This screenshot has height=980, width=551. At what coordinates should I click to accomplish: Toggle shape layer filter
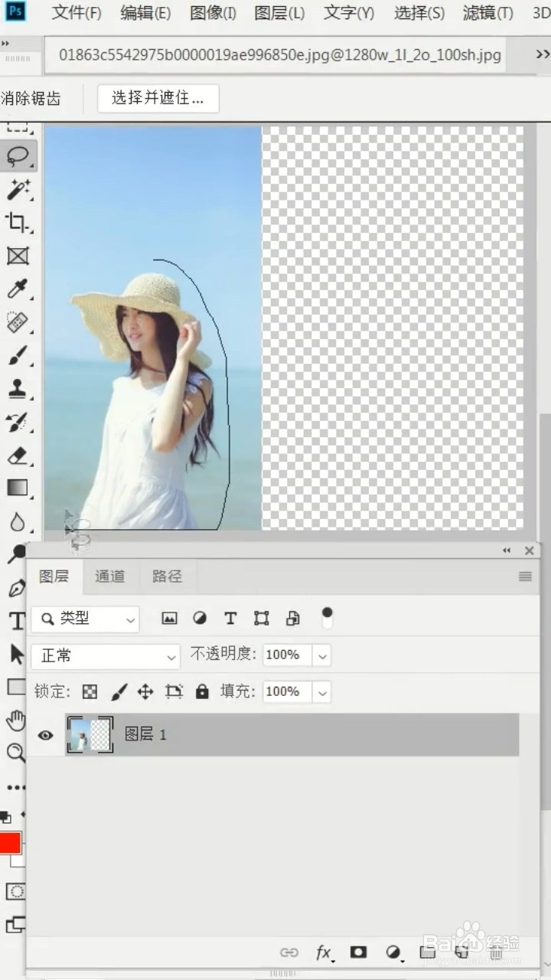[x=262, y=619]
